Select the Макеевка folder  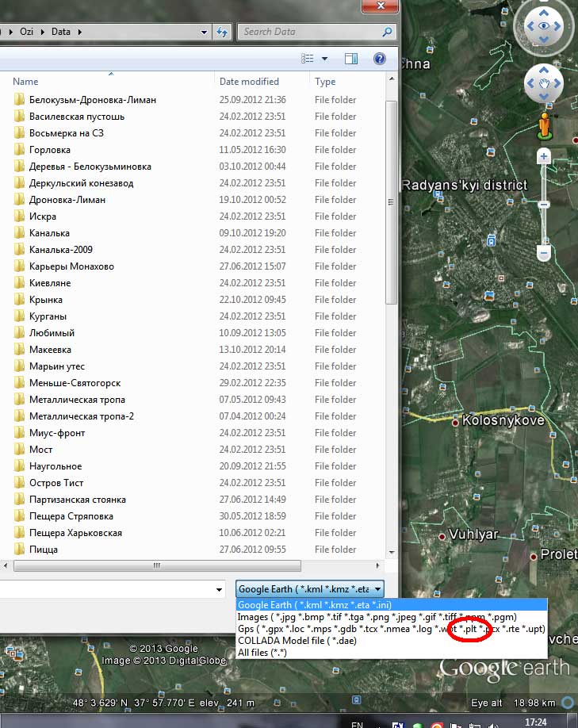(50, 350)
